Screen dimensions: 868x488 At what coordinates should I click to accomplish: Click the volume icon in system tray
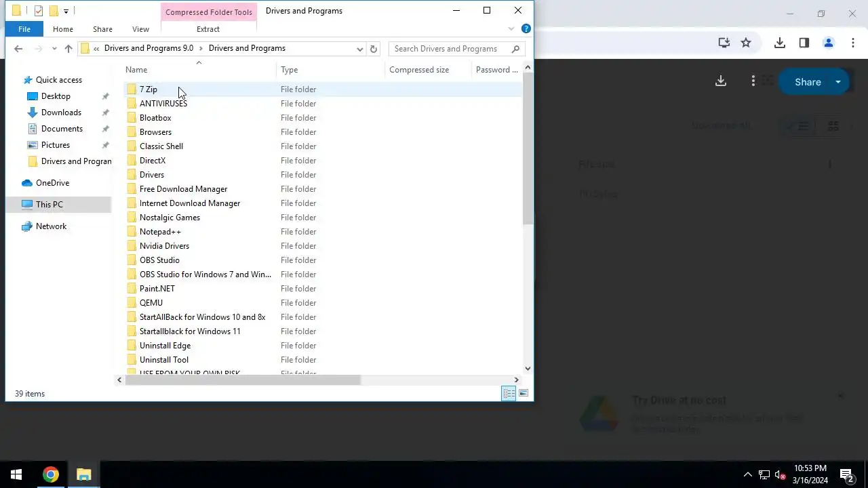click(x=780, y=474)
